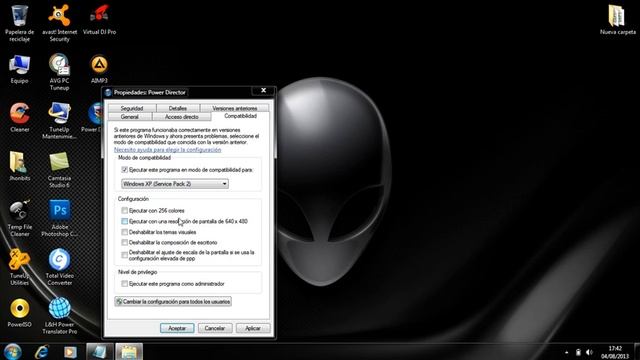Image resolution: width=640 pixels, height=360 pixels.
Task: Launch Virtual DJ Pro desktop icon
Action: tap(99, 20)
